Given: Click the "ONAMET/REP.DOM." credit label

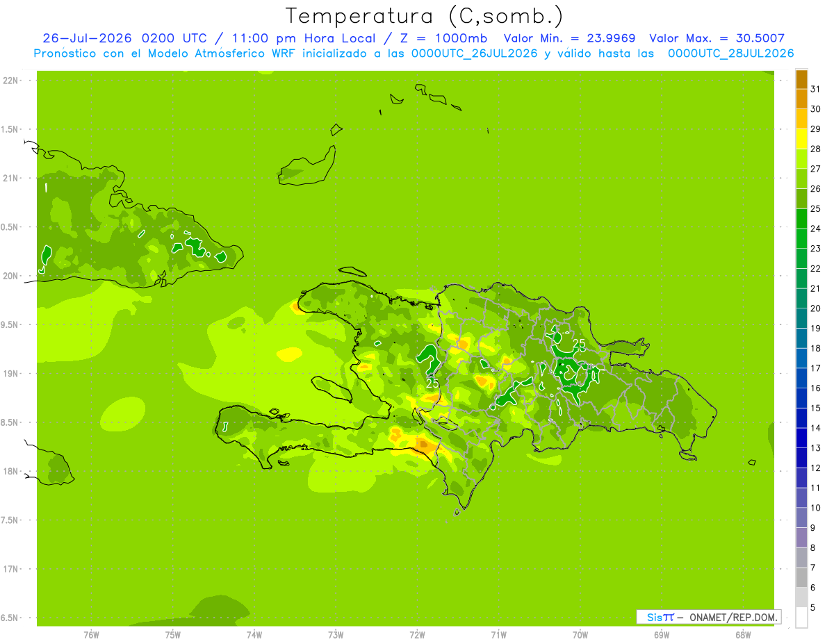Looking at the screenshot, I should pyautogui.click(x=733, y=617).
